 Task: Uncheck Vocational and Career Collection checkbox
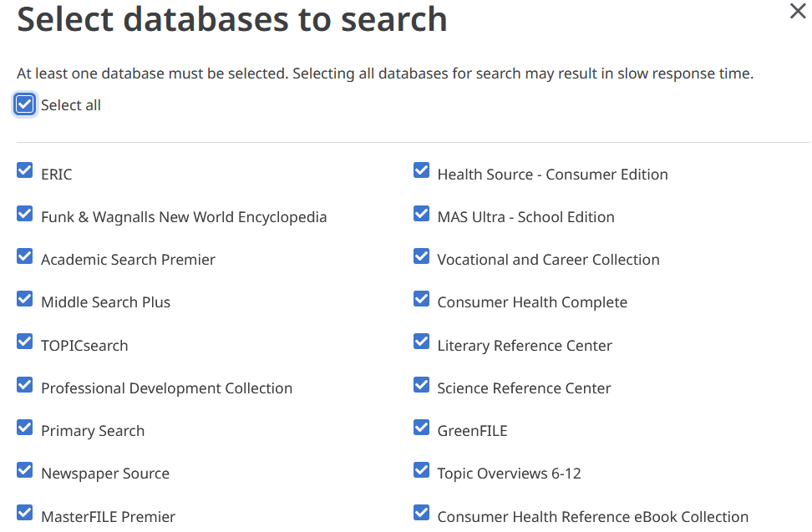coord(421,256)
